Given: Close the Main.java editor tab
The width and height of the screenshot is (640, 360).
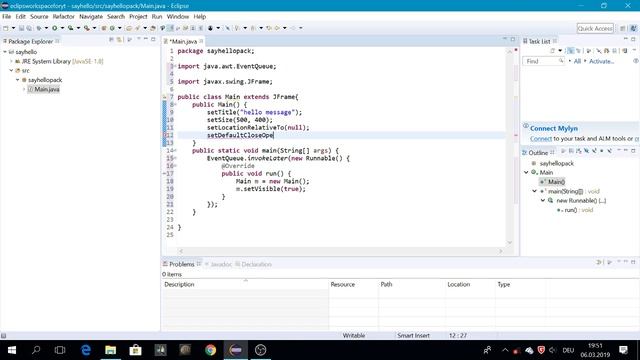Looking at the screenshot, I should pyautogui.click(x=201, y=41).
